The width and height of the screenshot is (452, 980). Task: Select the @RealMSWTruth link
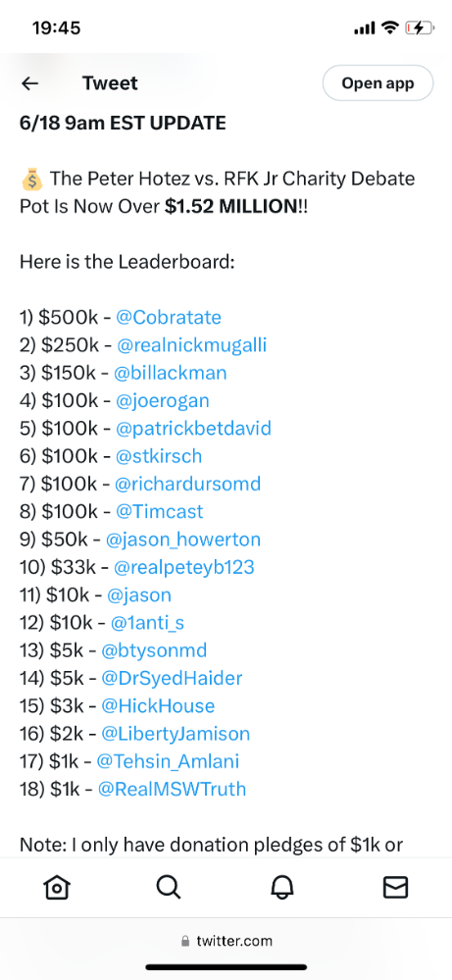[173, 789]
